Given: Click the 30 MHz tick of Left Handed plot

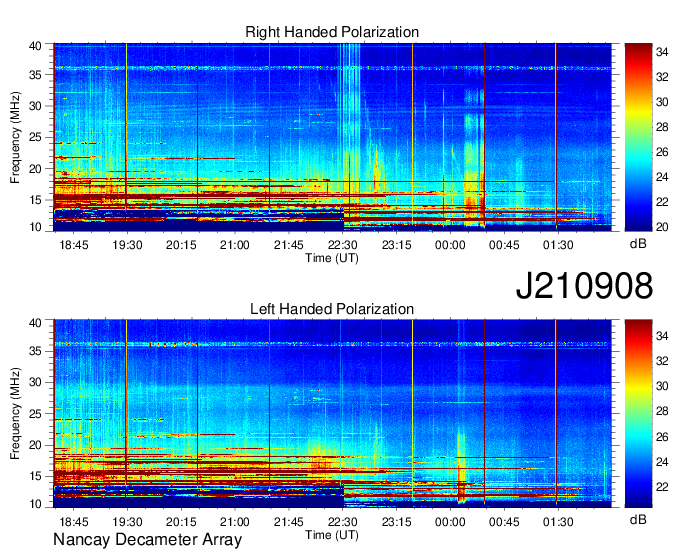Looking at the screenshot, I should click(35, 382).
